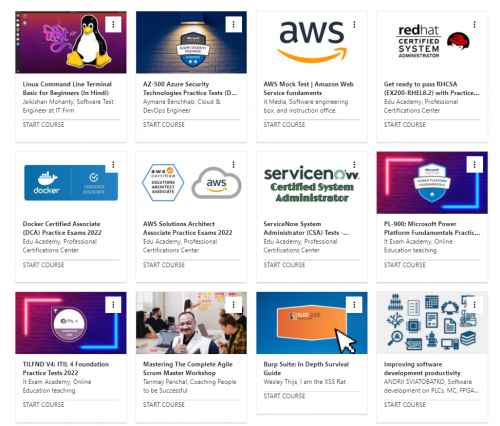This screenshot has width=500, height=426.
Task: Open title 'AWS Mock Test | Amazon Web Service'
Action: tap(308, 88)
